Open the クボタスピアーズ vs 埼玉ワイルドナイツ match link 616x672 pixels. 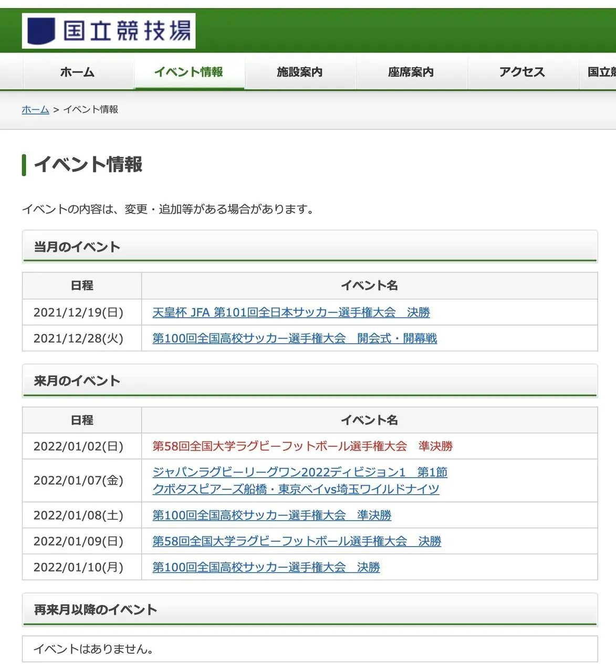tap(296, 489)
